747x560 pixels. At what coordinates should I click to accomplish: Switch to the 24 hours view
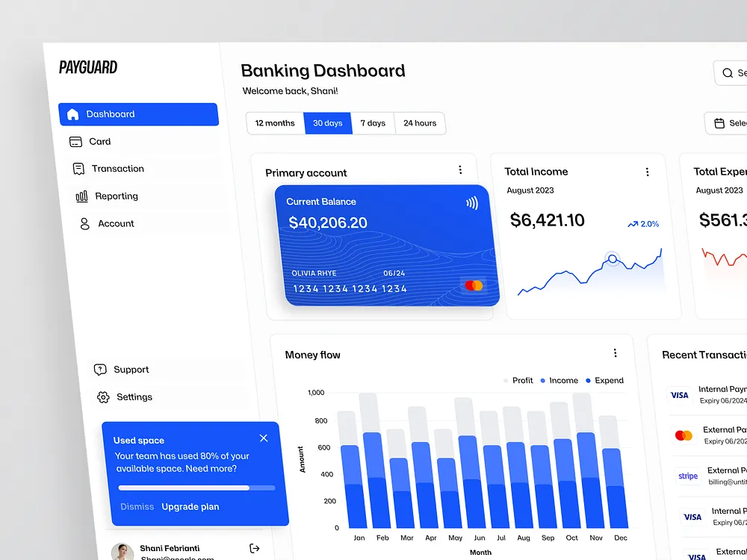coord(419,123)
